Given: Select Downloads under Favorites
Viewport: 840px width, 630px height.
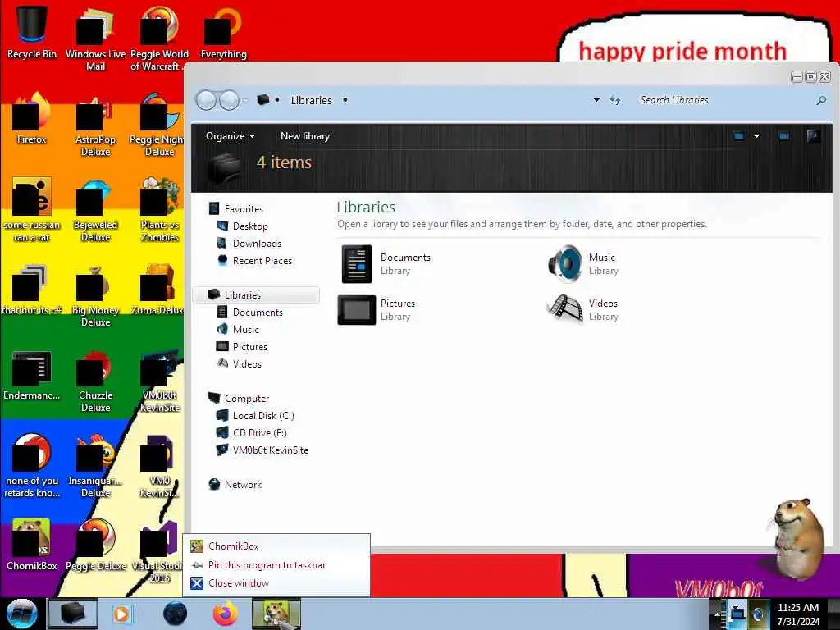Looking at the screenshot, I should tap(257, 243).
